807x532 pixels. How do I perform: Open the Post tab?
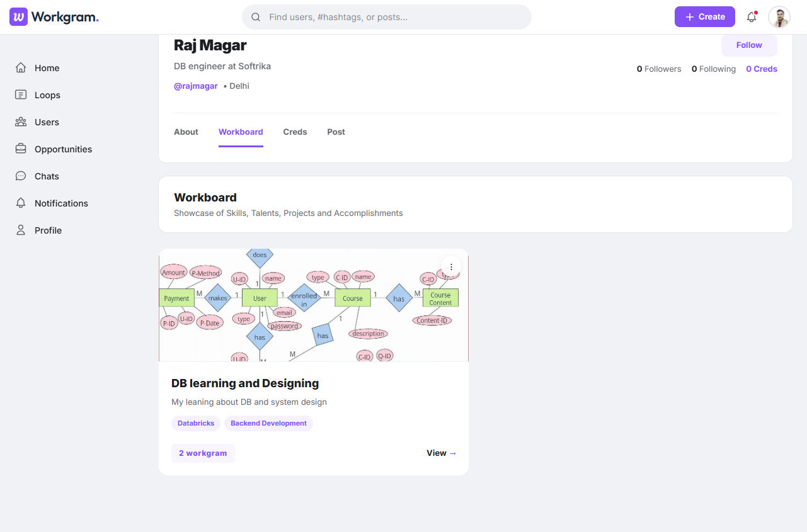336,132
